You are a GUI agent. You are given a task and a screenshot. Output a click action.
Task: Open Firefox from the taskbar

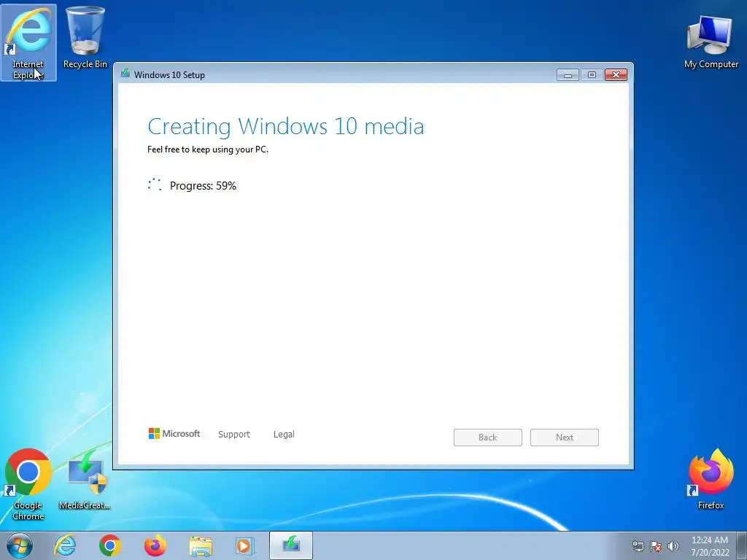pos(155,545)
